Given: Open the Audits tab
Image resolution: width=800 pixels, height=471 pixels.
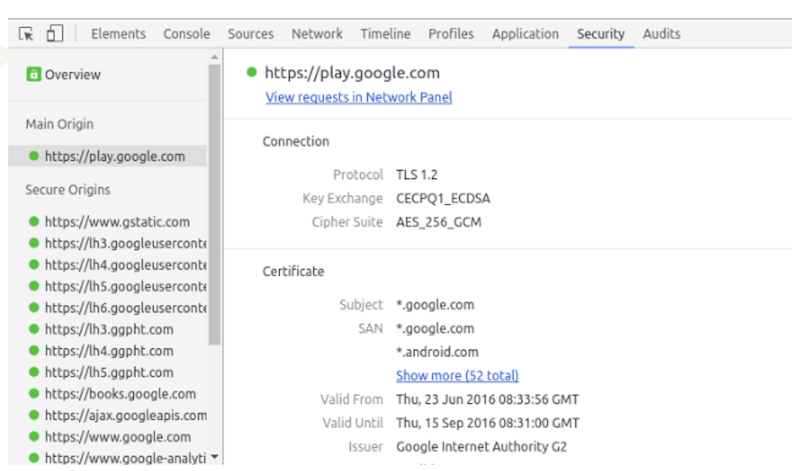Looking at the screenshot, I should pyautogui.click(x=662, y=34).
